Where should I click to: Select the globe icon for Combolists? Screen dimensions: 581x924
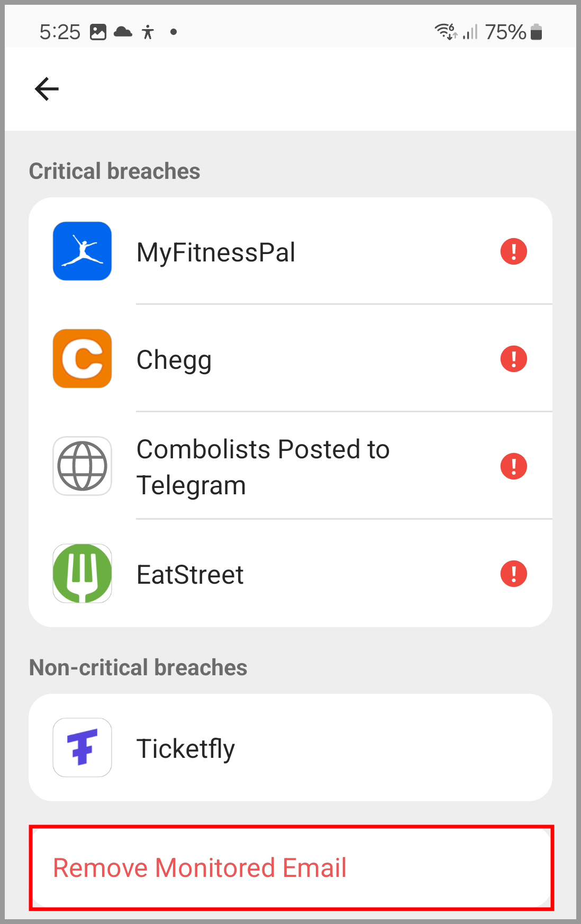click(82, 466)
